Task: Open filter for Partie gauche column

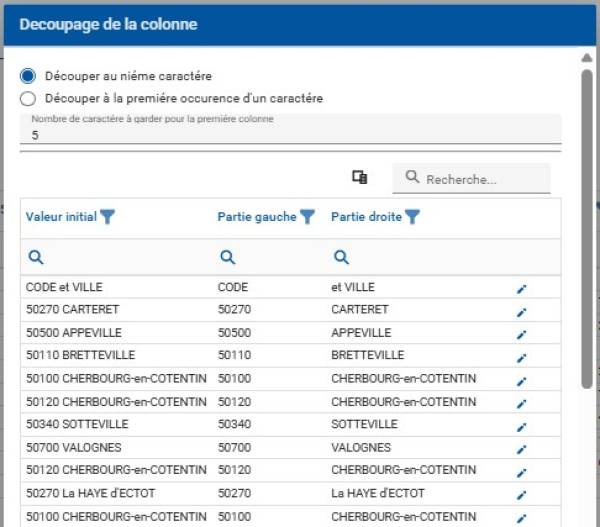Action: (x=308, y=217)
